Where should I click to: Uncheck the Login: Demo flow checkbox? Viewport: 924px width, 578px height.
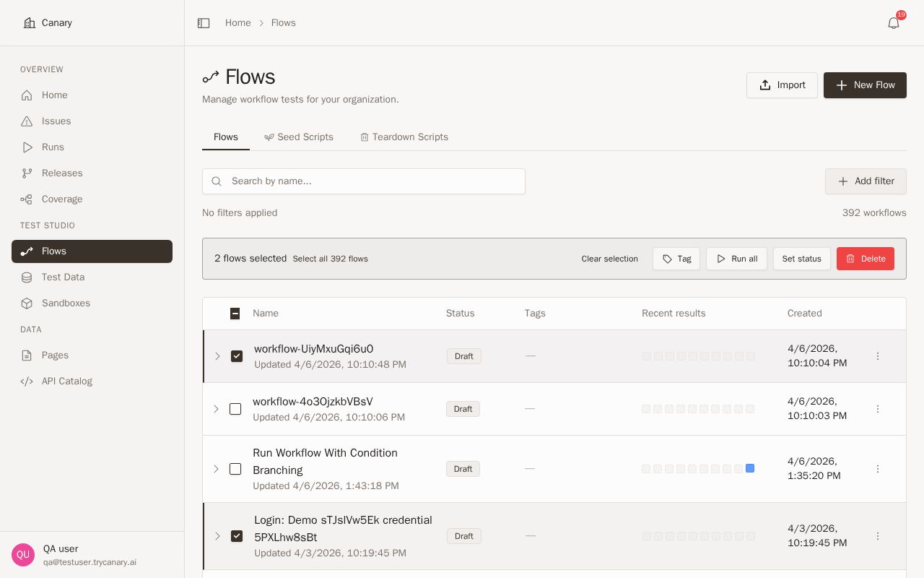(237, 536)
